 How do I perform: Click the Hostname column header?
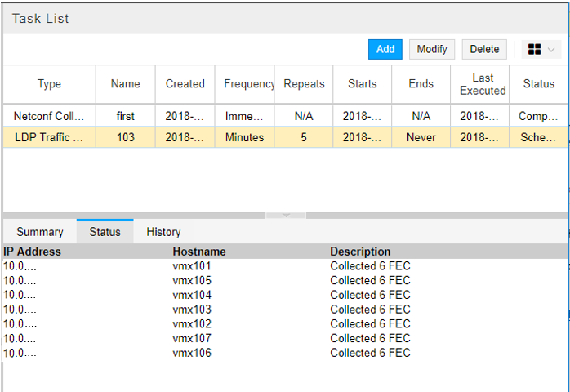coord(199,252)
